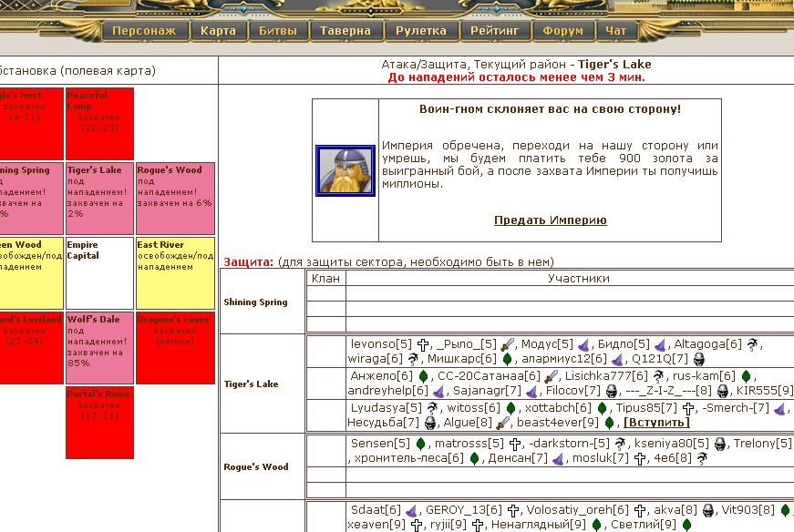Select the East River map sector
The height and width of the screenshot is (532, 794).
pos(175,273)
